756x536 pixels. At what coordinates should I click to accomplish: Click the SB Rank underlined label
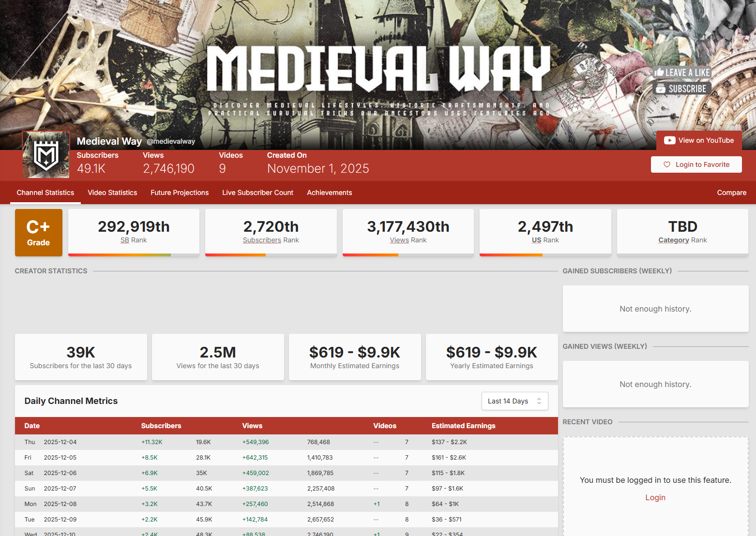click(125, 240)
